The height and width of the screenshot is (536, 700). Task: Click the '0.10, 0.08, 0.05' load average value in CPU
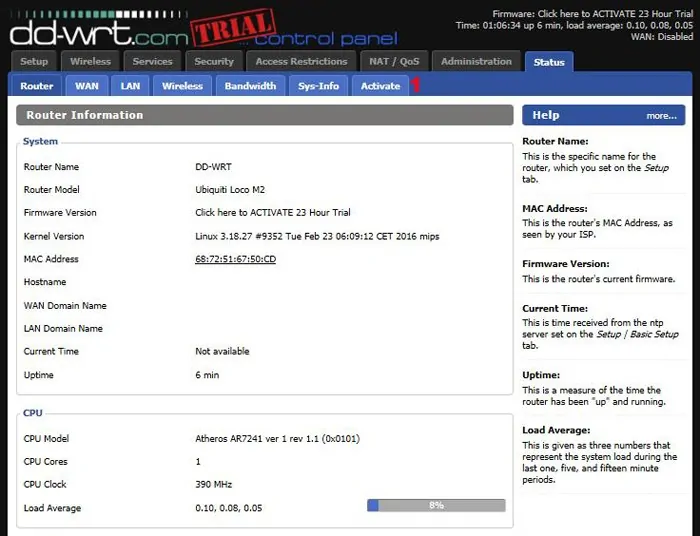click(x=229, y=508)
